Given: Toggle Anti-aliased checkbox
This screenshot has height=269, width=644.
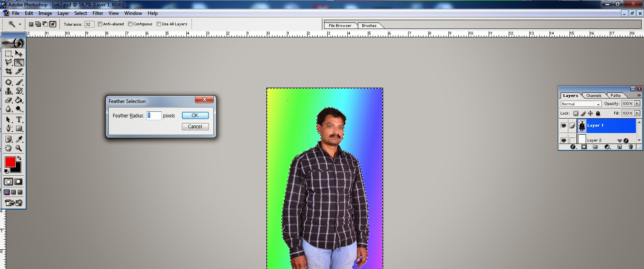Looking at the screenshot, I should tap(100, 24).
